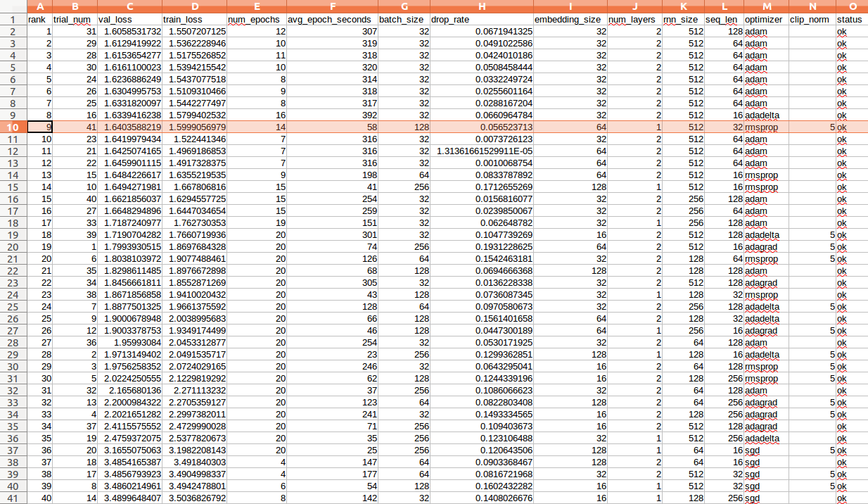Select drop_rate cell 0.0671941325
868x504 pixels.
click(481, 32)
